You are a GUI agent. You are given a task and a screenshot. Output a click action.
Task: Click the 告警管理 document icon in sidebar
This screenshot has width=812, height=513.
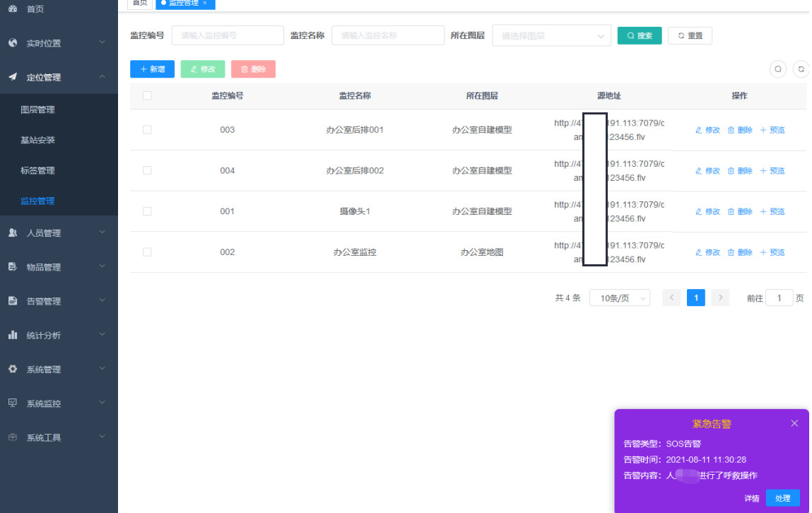point(13,302)
